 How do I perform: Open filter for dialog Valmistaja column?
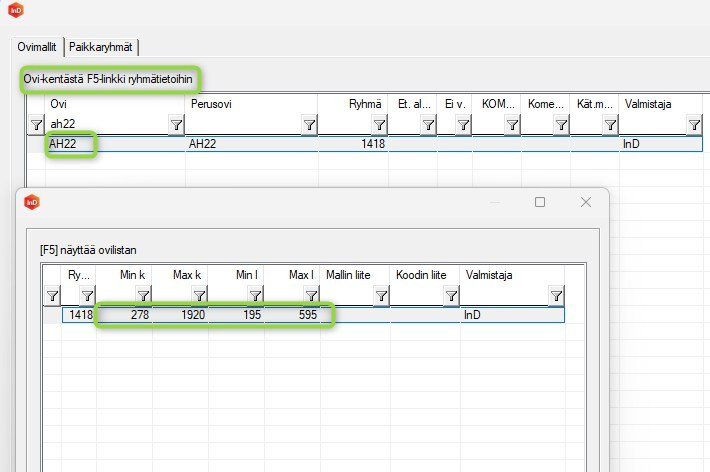coord(556,296)
